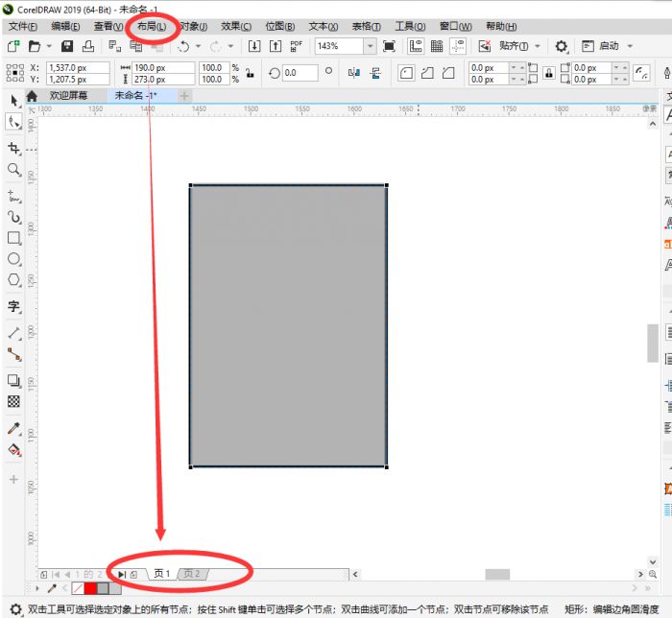The width and height of the screenshot is (672, 618).
Task: Switch to the 页 1 page tab
Action: 162,574
